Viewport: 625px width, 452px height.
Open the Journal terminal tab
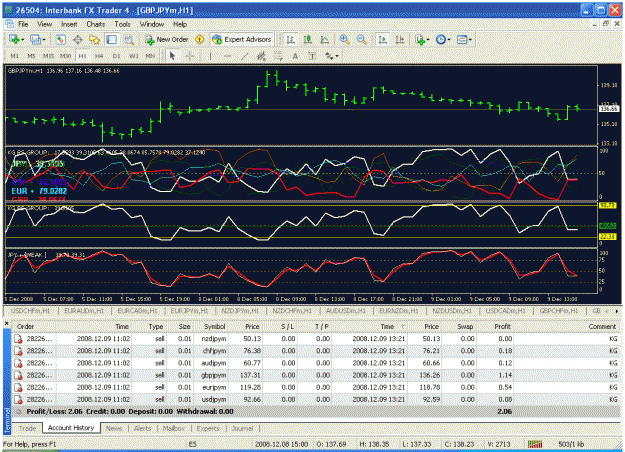(x=242, y=428)
